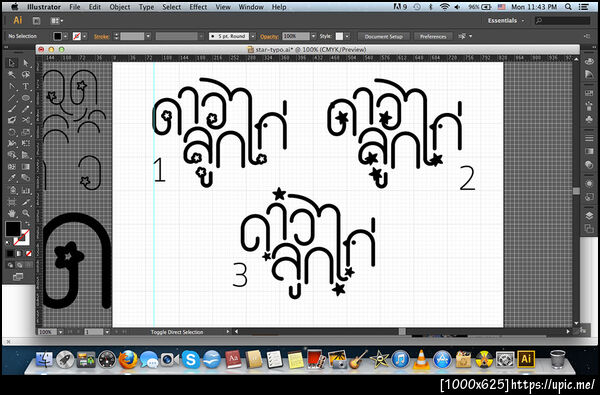Viewport: 600px width, 395px height.
Task: Open the fill color dropdown in Control bar
Action: pyautogui.click(x=65, y=36)
